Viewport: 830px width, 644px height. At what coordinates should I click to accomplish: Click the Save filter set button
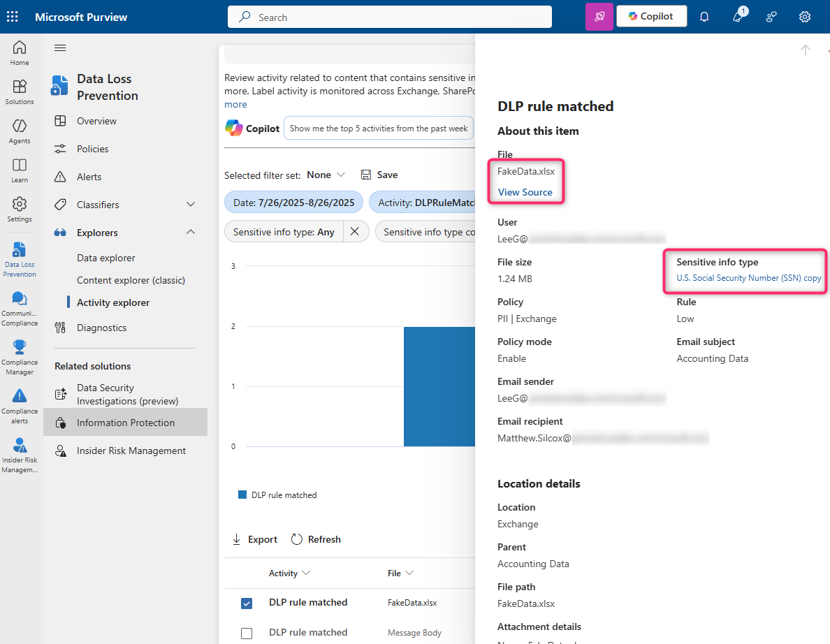379,175
